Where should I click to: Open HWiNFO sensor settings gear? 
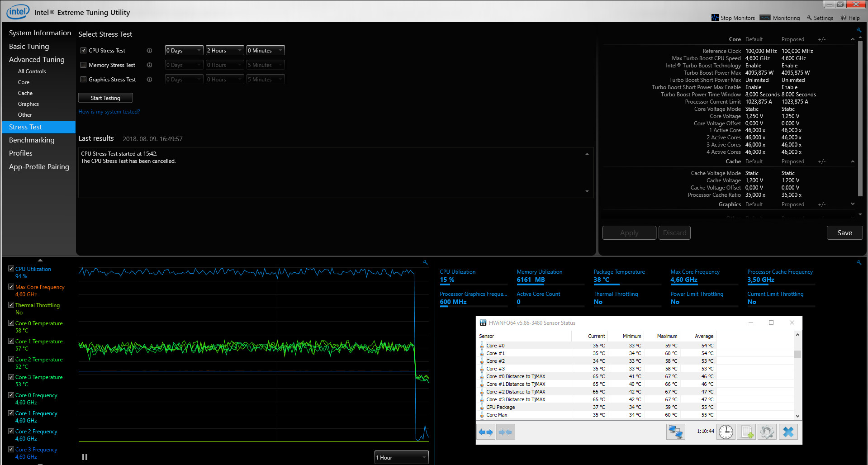point(767,432)
